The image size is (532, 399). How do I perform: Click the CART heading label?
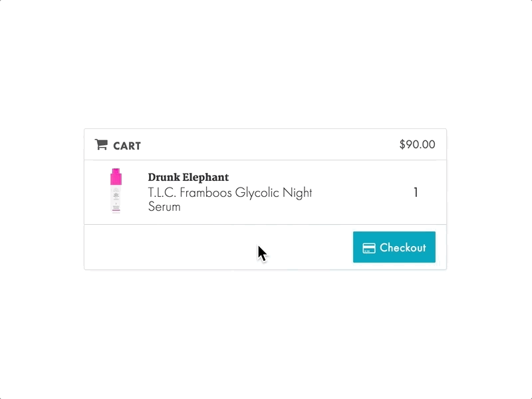point(126,146)
